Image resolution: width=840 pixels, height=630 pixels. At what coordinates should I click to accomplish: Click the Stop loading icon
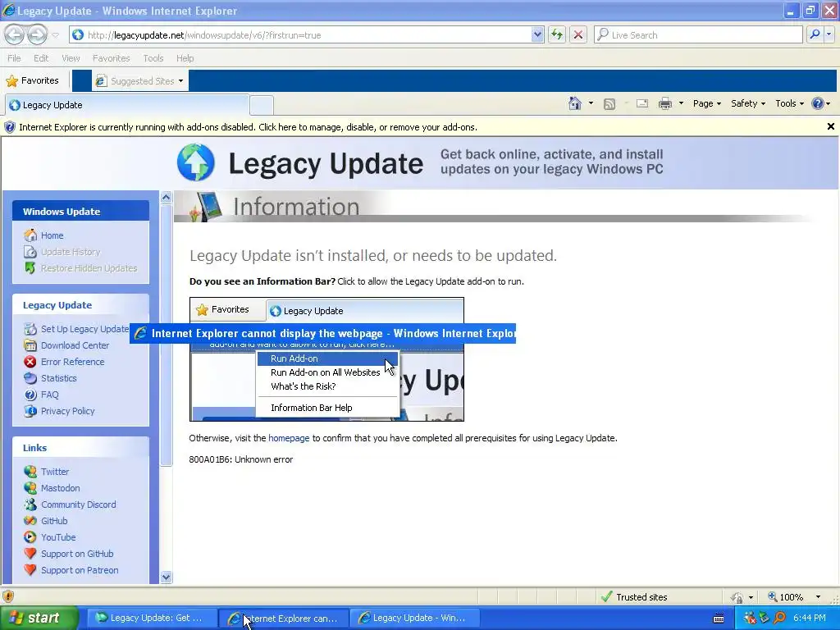[578, 34]
